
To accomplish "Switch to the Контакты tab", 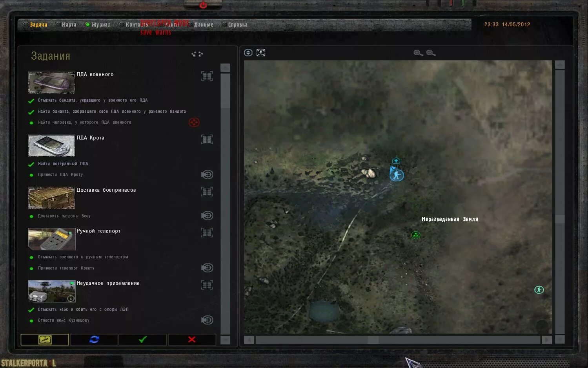I will [134, 25].
